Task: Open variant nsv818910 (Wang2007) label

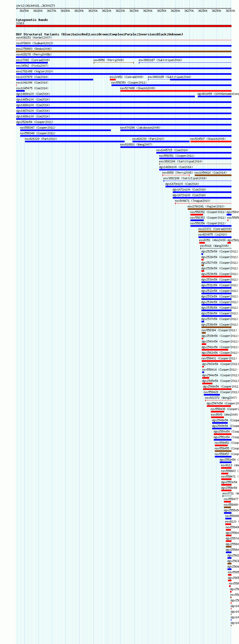Action: [x=136, y=144]
